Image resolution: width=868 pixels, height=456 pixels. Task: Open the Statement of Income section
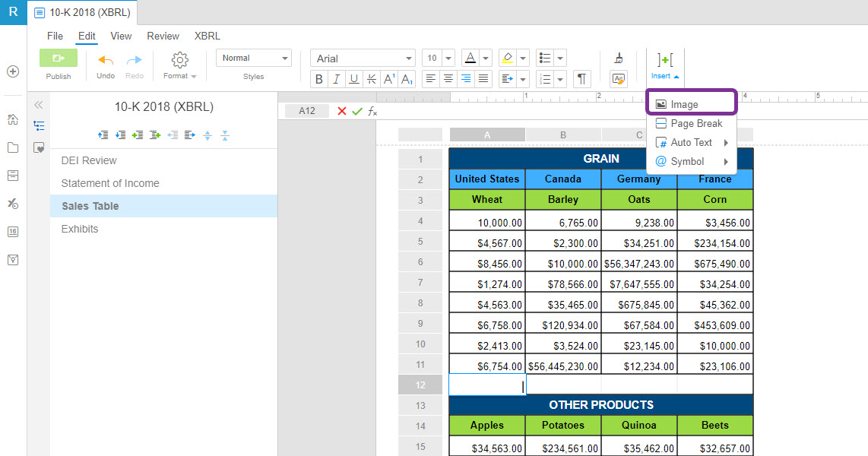click(110, 183)
